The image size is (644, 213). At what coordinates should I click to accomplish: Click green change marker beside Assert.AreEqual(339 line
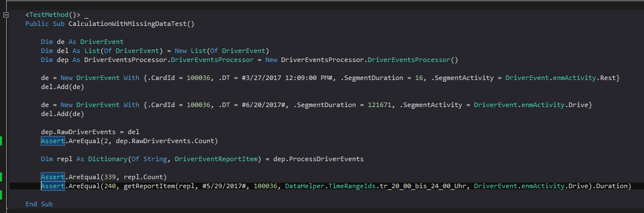click(x=1, y=177)
